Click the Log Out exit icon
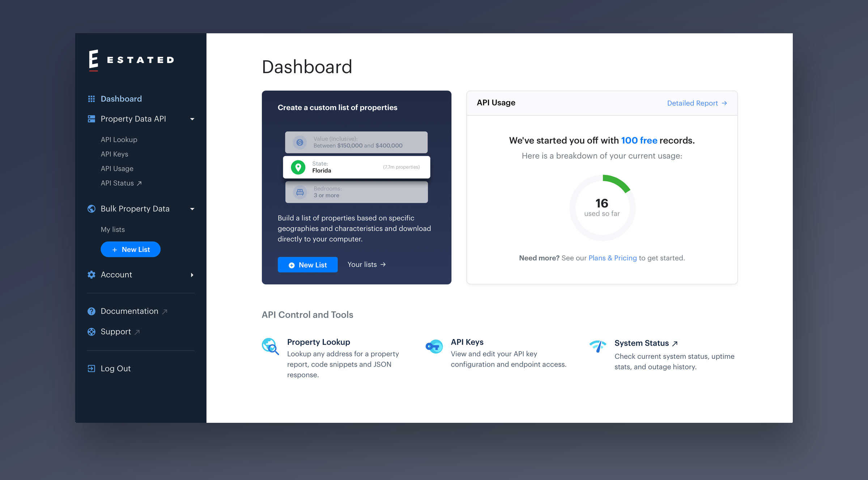Screen dimensions: 868x480 [92, 369]
